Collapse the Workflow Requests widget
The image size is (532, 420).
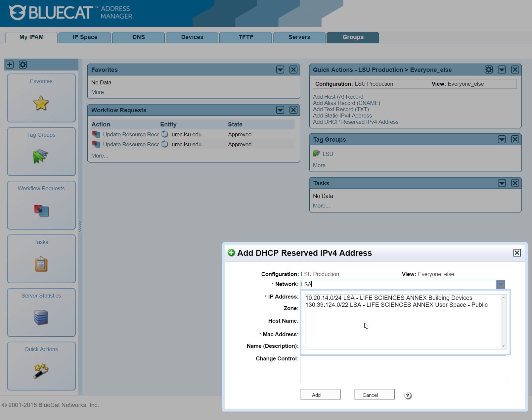click(280, 110)
